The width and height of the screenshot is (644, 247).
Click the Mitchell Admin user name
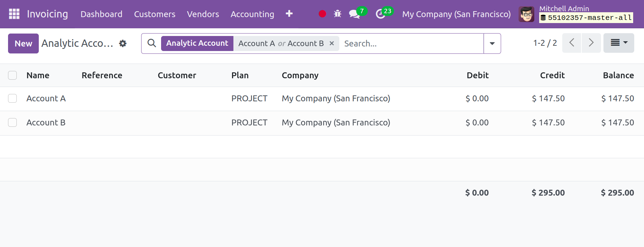(x=564, y=9)
